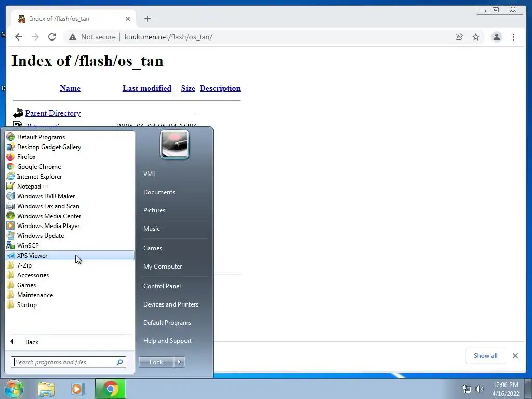532x399 pixels.
Task: Switch to Chrome on the taskbar
Action: pos(110,389)
